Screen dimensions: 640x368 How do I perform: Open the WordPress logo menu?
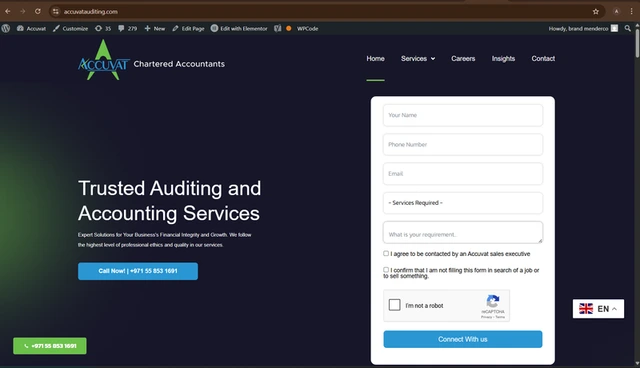pyautogui.click(x=6, y=29)
